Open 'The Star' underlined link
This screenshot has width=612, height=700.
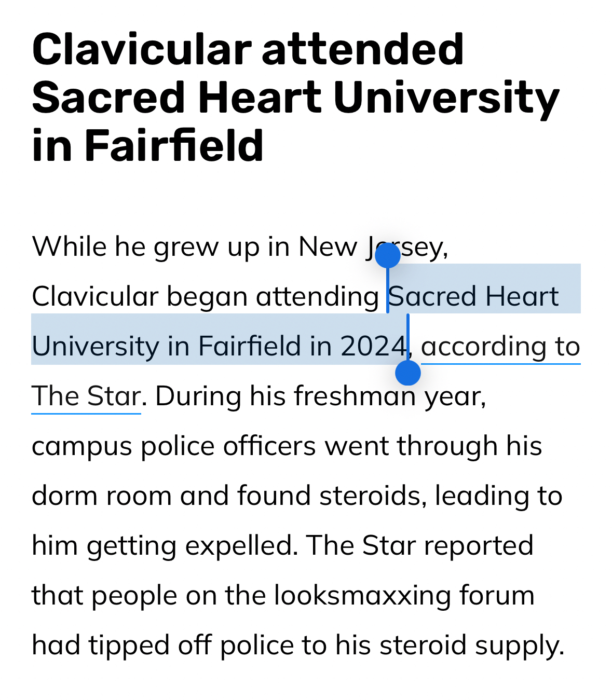click(x=86, y=396)
